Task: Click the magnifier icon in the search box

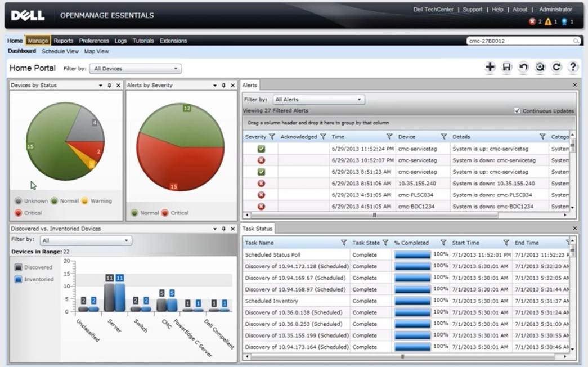Action: [576, 41]
